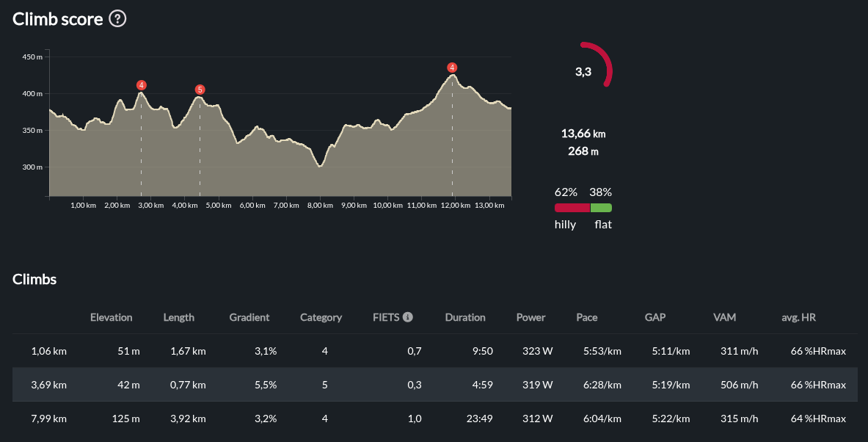
Task: Click the green flat bar segment
Action: [601, 208]
